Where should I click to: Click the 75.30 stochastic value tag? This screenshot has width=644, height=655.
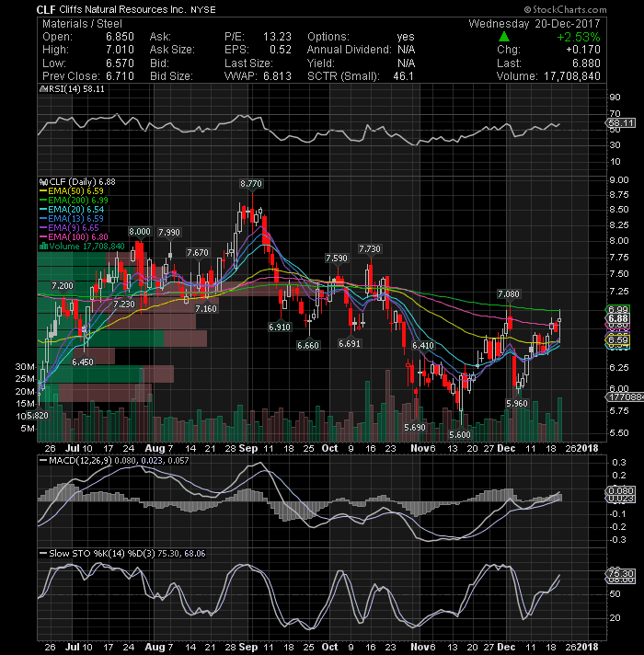coord(620,573)
